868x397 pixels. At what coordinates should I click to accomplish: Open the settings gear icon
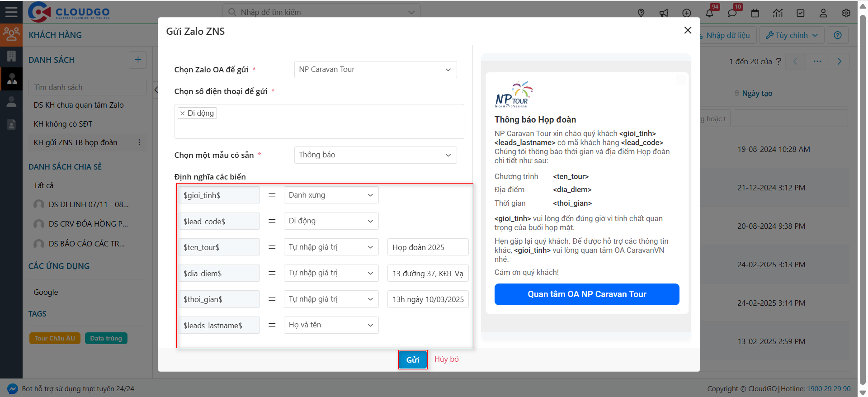pyautogui.click(x=846, y=13)
